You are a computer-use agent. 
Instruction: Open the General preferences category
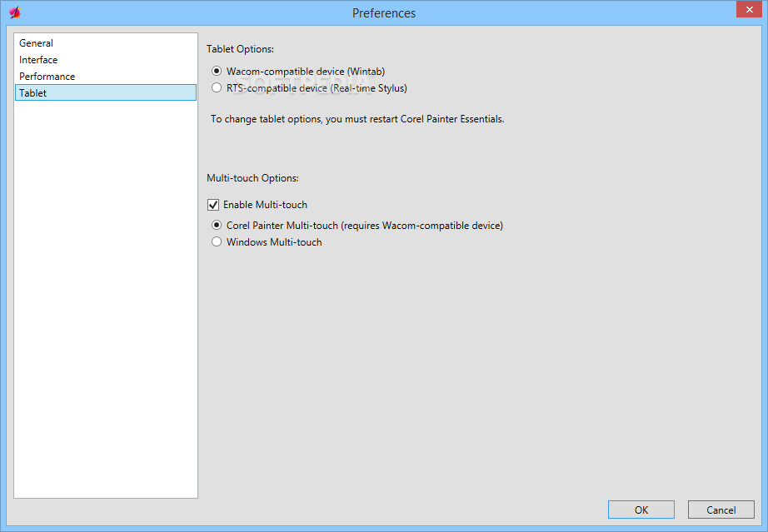click(105, 43)
